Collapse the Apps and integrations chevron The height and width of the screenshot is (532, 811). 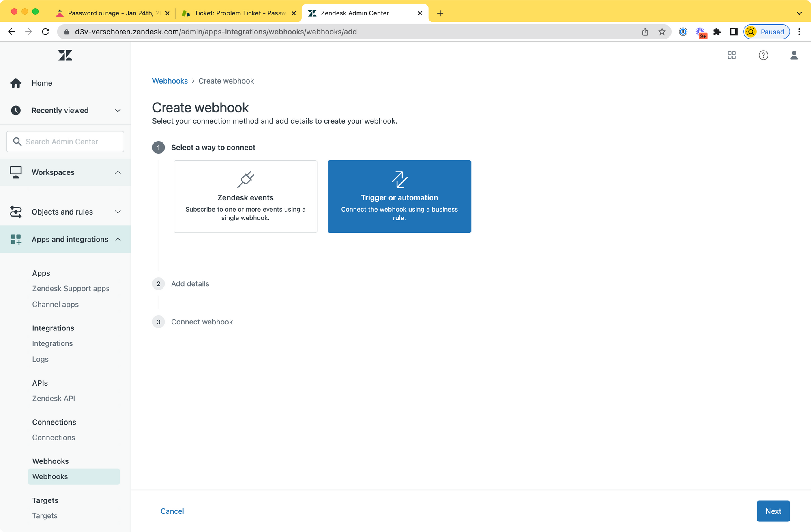118,240
